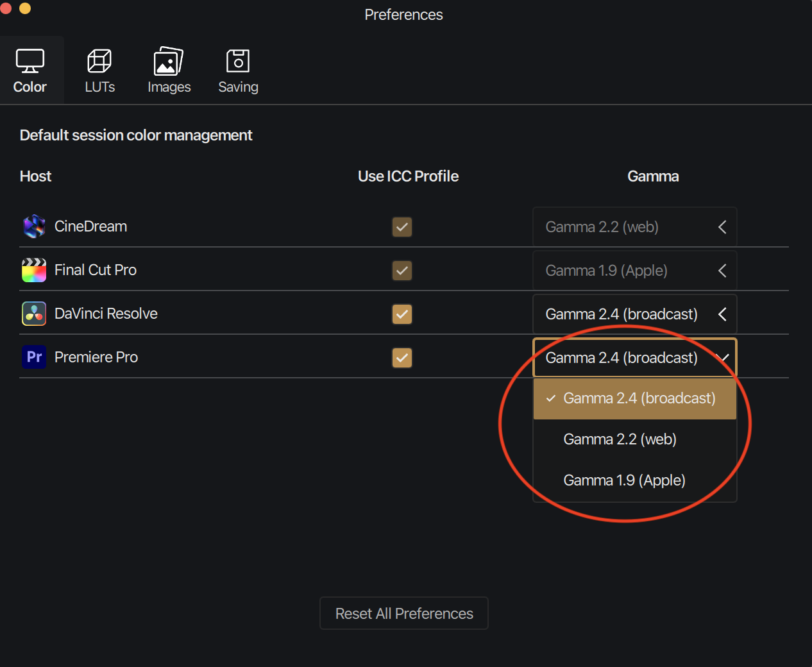Toggle ICC Profile checkbox for Final Cut Pro
This screenshot has height=667, width=812.
(x=402, y=271)
